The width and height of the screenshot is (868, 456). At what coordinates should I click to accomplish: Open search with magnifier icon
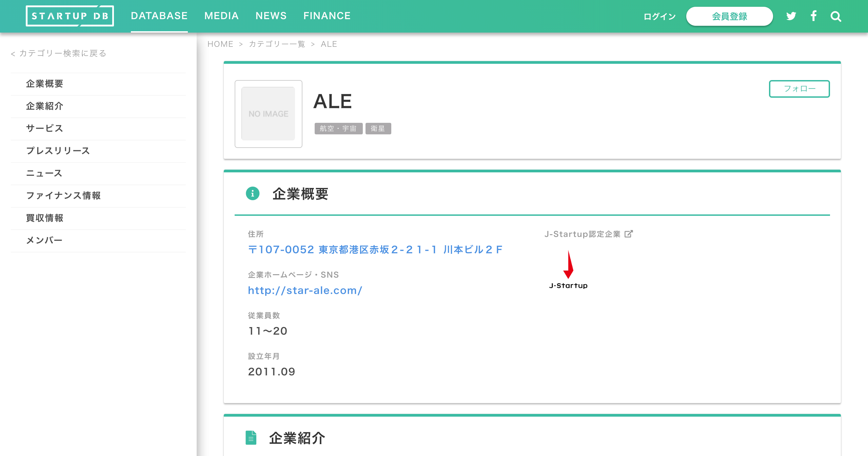[x=836, y=16]
